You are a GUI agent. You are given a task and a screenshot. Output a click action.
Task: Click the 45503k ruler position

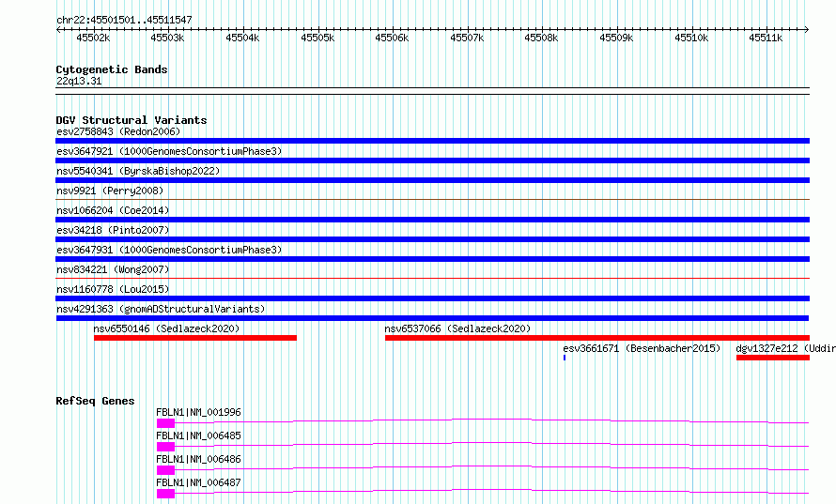[167, 38]
